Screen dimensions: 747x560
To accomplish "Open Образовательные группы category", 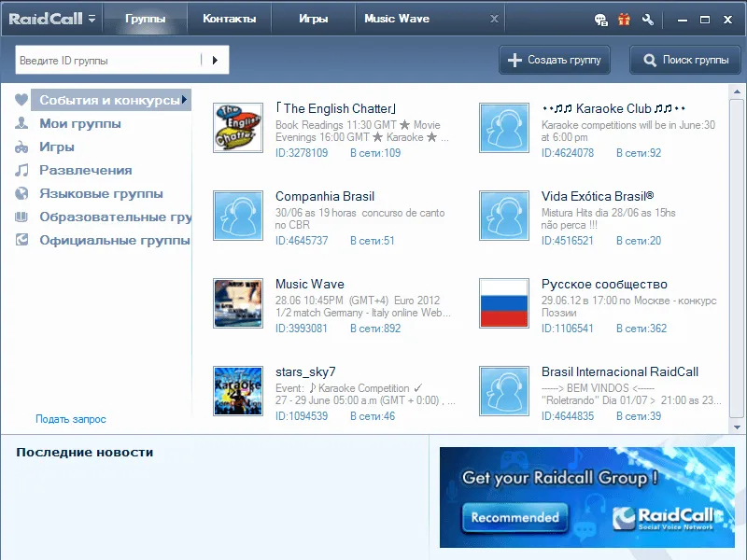I will click(116, 217).
